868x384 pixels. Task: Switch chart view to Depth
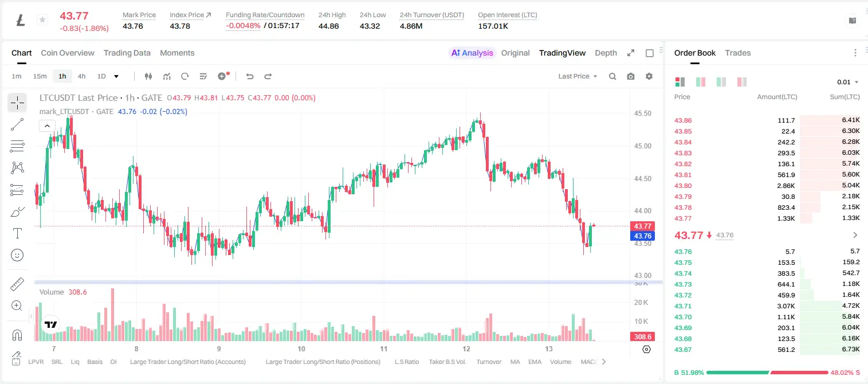pos(606,53)
